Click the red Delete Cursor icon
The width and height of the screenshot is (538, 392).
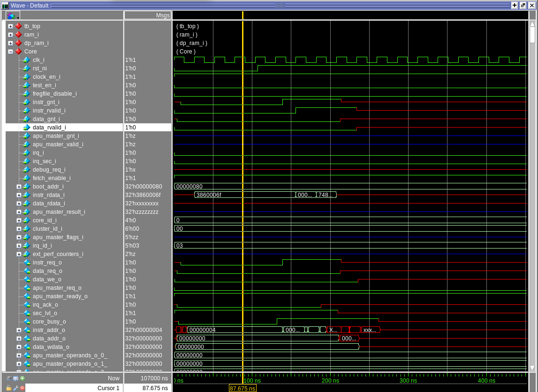tap(23, 387)
